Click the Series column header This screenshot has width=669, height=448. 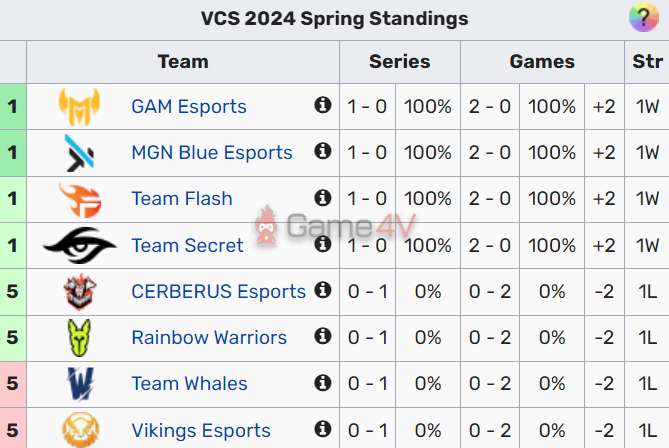pyautogui.click(x=399, y=61)
